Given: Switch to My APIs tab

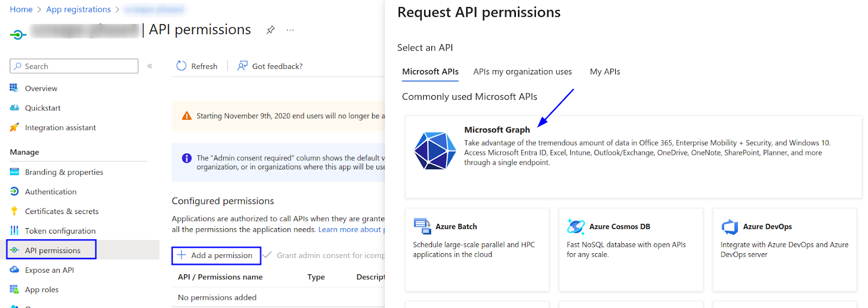Looking at the screenshot, I should pyautogui.click(x=605, y=72).
